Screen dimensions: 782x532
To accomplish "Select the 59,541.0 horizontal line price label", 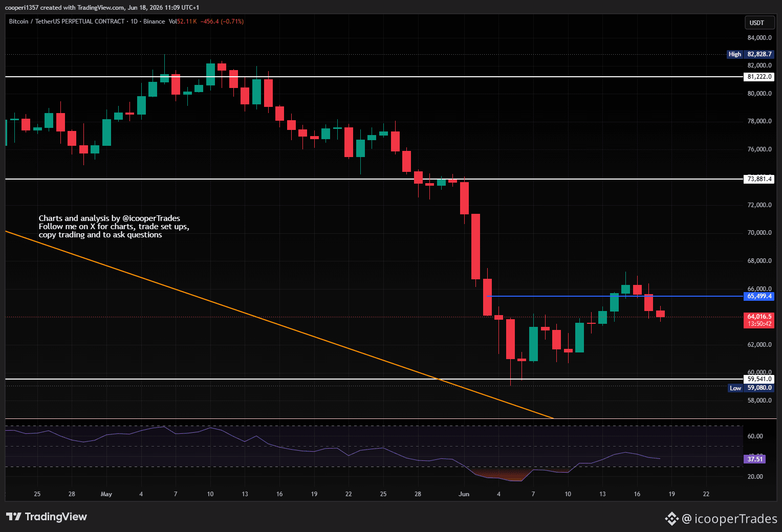I will coord(759,379).
